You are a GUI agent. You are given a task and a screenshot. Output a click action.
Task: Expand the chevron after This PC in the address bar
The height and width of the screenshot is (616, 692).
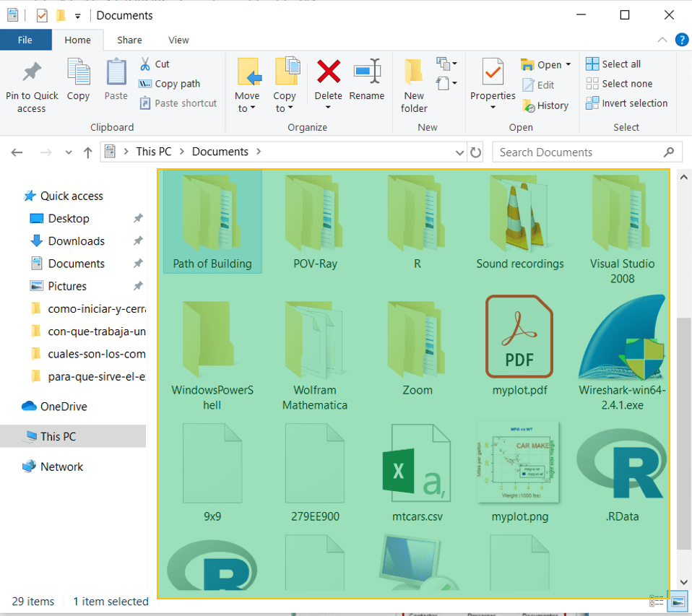pyautogui.click(x=181, y=152)
